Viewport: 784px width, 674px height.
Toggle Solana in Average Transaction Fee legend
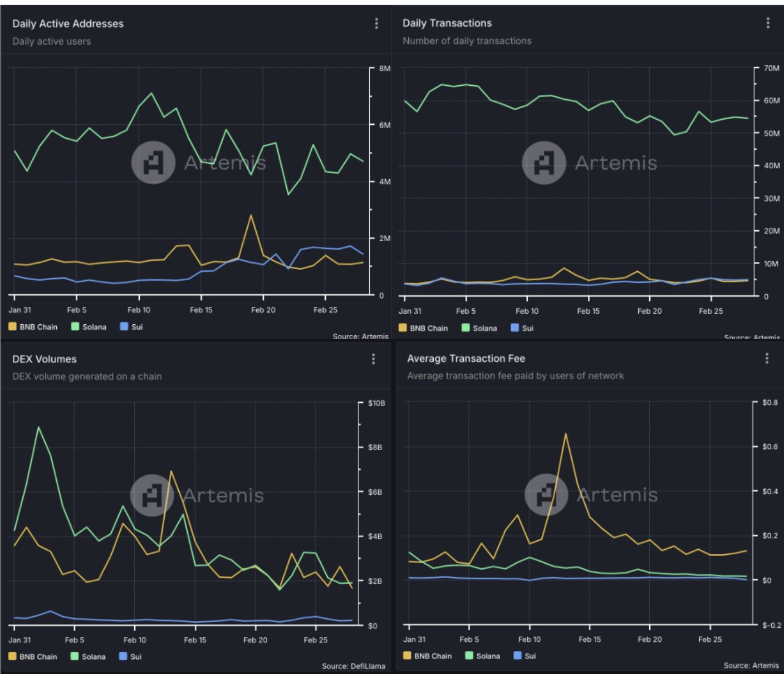tap(482, 656)
